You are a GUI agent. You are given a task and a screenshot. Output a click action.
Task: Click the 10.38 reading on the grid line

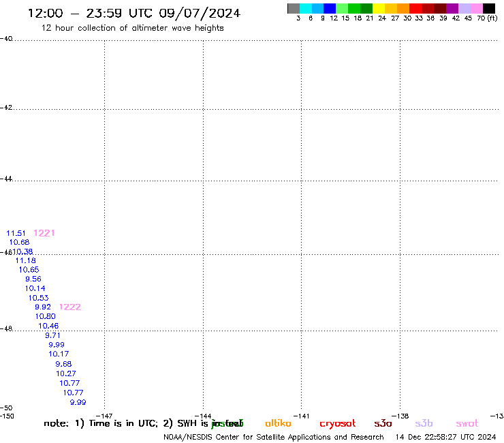point(22,251)
